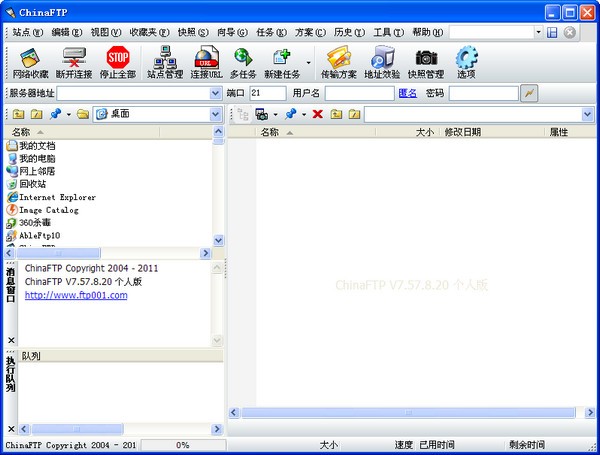Screen dimensions: 600x455
Task: Click the 匿名 anonymous link
Action: tap(408, 93)
